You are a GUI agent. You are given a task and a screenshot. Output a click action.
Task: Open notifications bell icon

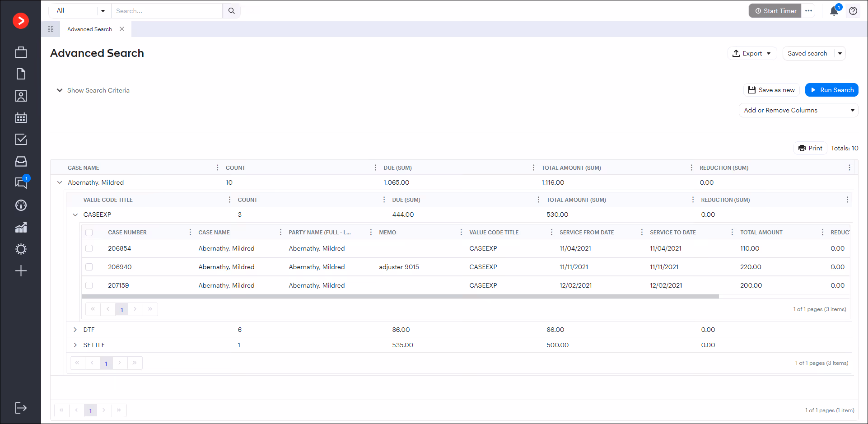coord(834,11)
